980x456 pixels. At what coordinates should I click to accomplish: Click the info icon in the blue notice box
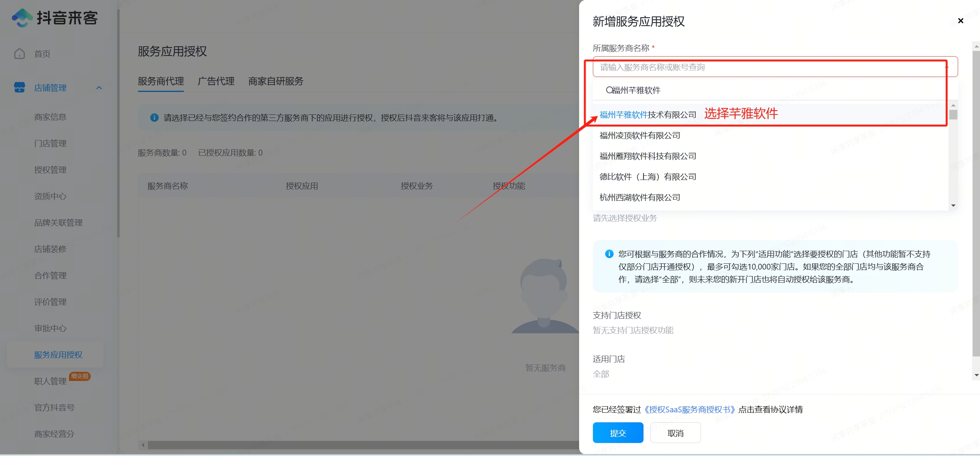tap(609, 254)
